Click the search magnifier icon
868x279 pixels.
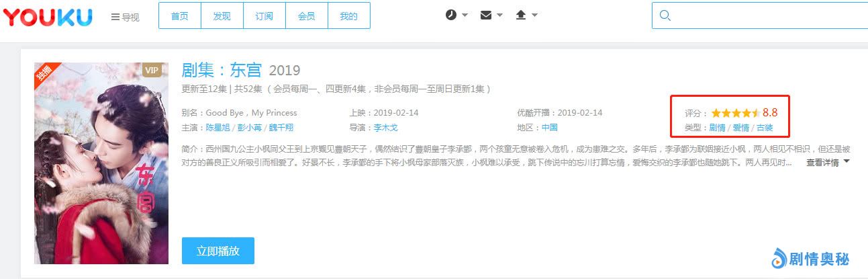pyautogui.click(x=665, y=15)
